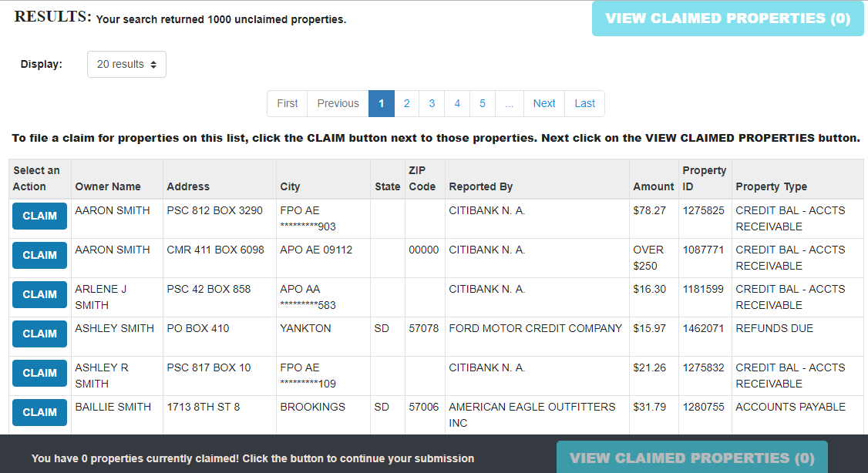
Task: Claim BAILLIE SMITH's Brookings property
Action: 39,412
